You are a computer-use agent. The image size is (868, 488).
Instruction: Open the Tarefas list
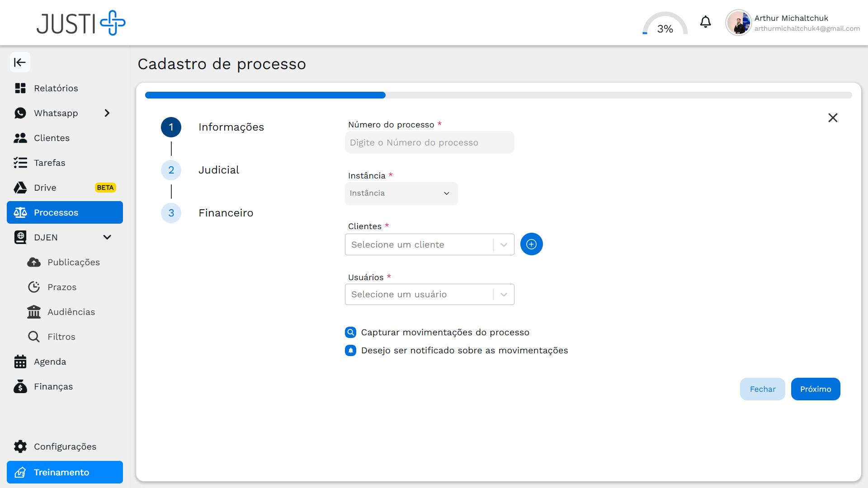coord(50,163)
